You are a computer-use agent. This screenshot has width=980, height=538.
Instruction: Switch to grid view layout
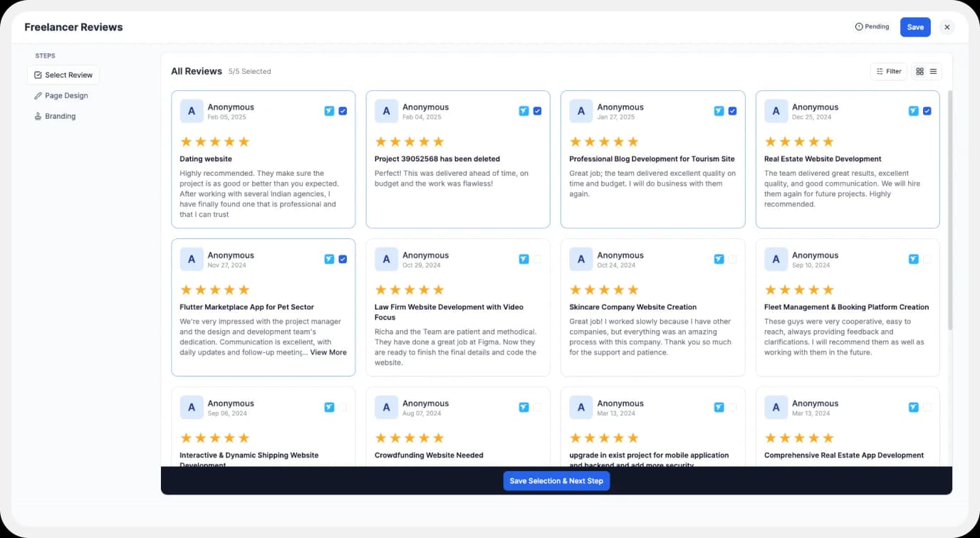point(919,71)
